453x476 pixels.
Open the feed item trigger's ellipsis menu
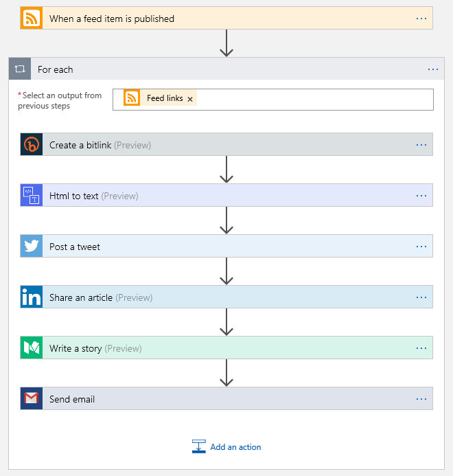point(421,19)
